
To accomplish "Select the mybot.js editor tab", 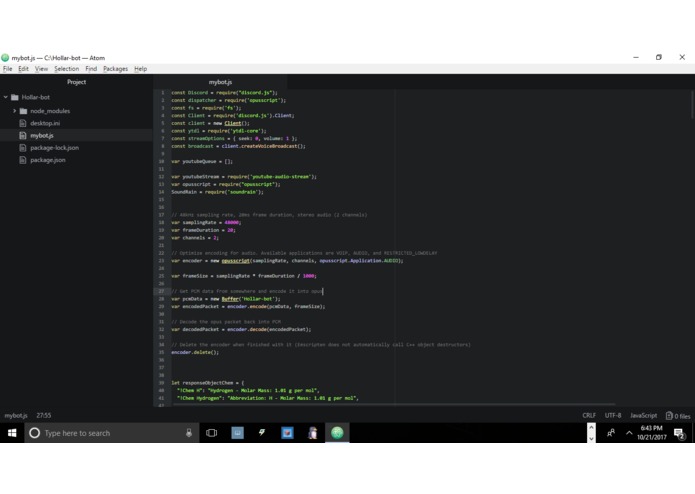I will (220, 82).
